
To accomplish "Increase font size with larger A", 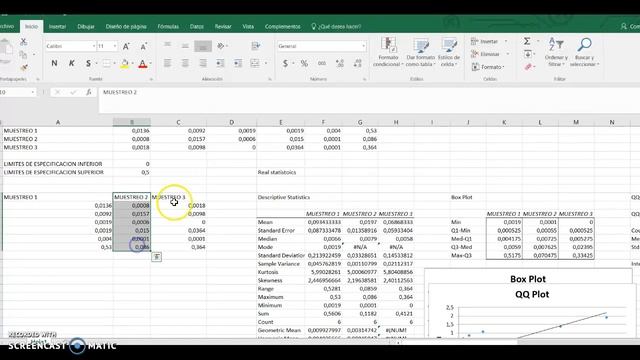I will [x=126, y=47].
